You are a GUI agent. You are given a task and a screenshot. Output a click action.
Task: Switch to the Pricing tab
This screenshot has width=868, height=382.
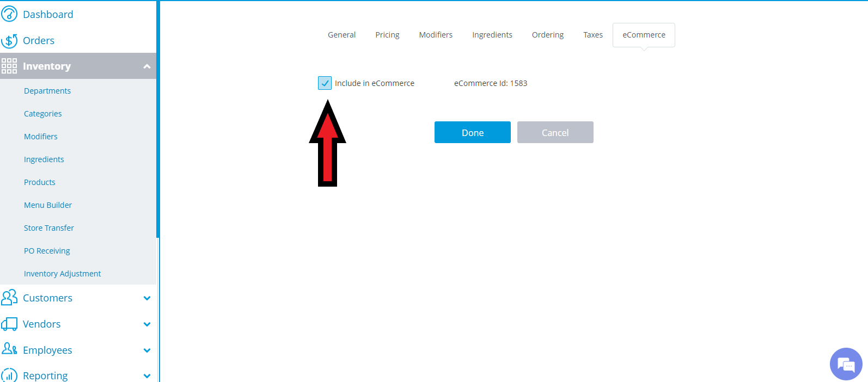click(x=387, y=35)
